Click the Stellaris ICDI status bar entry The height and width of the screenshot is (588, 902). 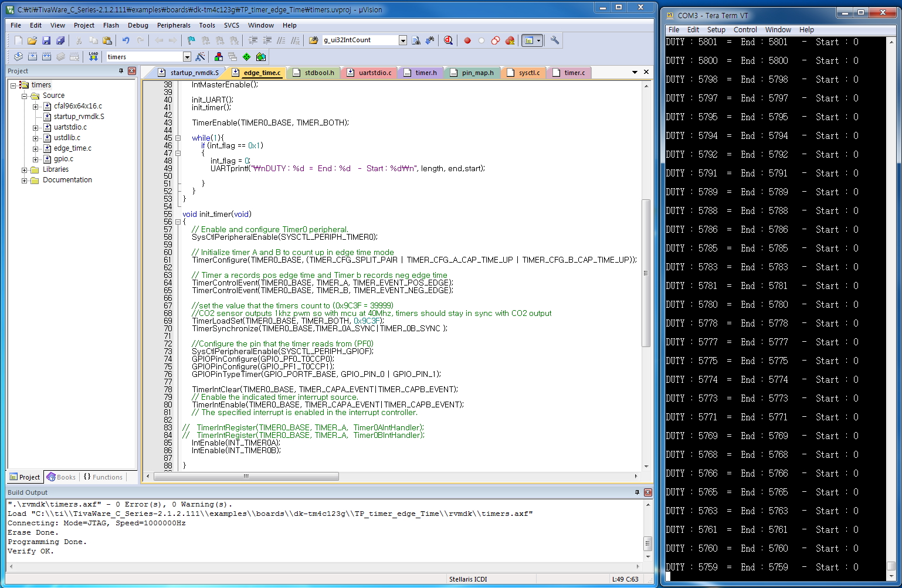(468, 579)
